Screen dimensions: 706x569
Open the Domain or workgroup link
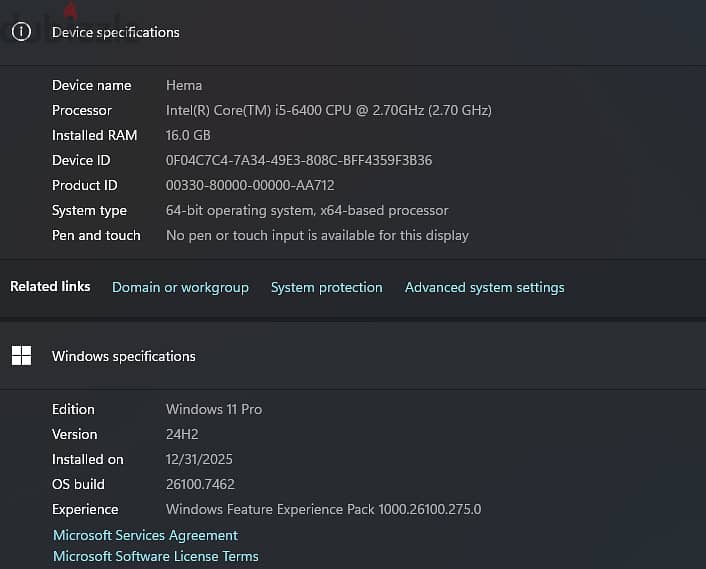pos(180,288)
